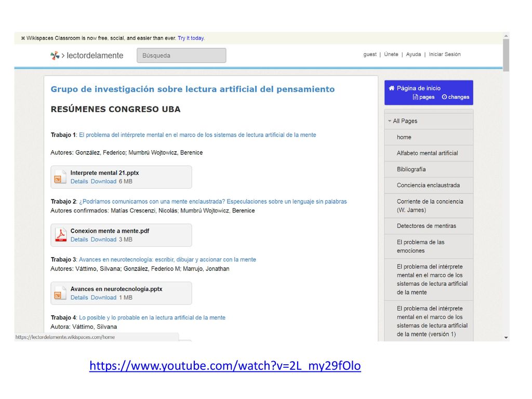Open Trabajo 3 Avances en neurotecnología link
The height and width of the screenshot is (399, 532).
(167, 260)
